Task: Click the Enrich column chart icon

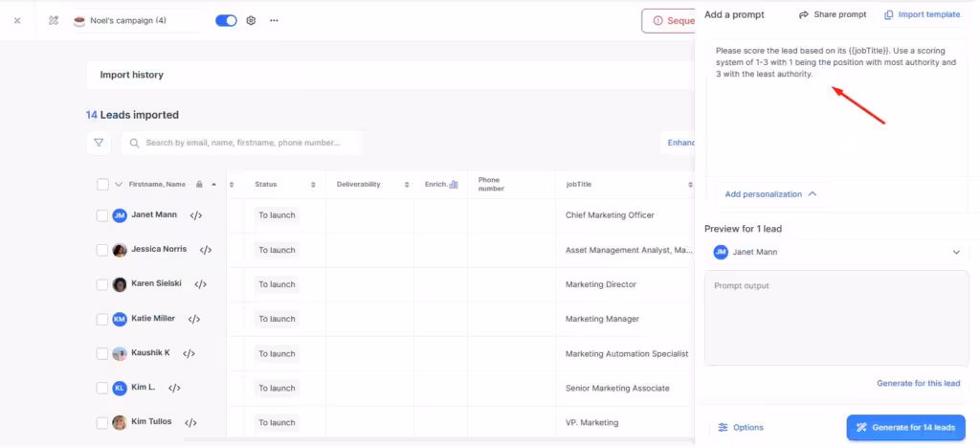Action: click(x=454, y=184)
